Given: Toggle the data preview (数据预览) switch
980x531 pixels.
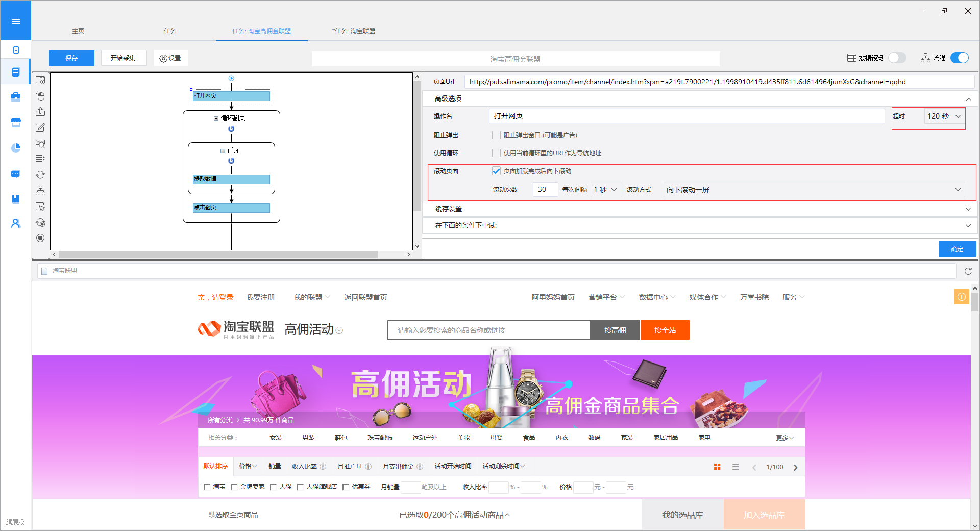Looking at the screenshot, I should tap(897, 58).
